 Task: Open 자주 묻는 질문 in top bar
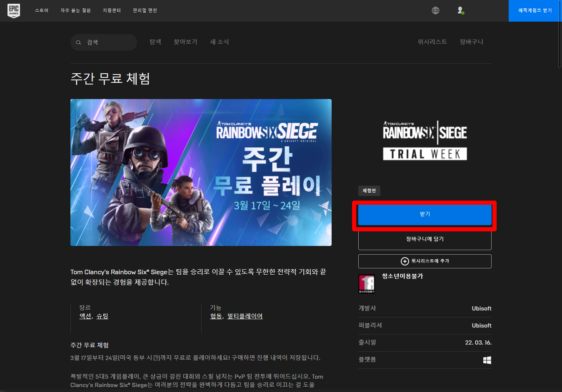click(x=75, y=10)
